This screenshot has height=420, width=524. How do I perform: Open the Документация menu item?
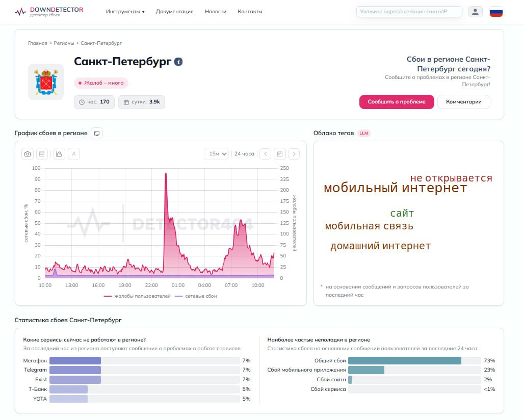pyautogui.click(x=174, y=11)
